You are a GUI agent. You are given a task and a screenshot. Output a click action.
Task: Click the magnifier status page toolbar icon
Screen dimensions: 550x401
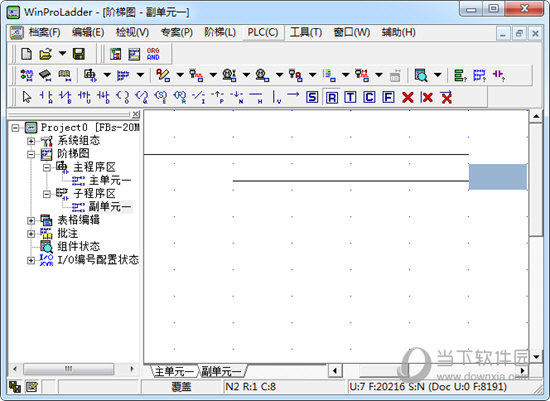tap(421, 75)
